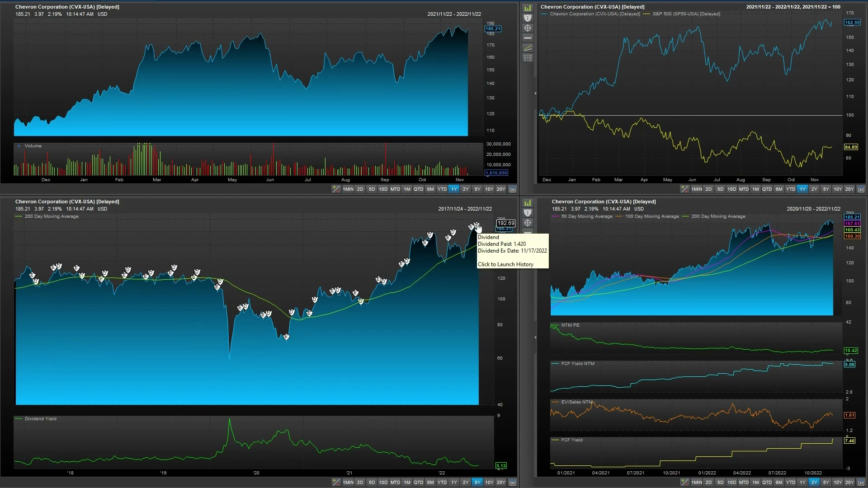Select horizontal line tool in upper toolbar
The image size is (868, 488).
click(x=528, y=38)
